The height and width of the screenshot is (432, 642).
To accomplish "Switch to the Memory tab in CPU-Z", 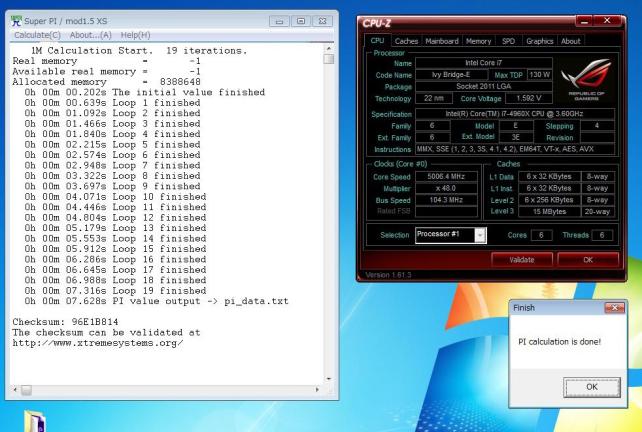I will [x=481, y=41].
